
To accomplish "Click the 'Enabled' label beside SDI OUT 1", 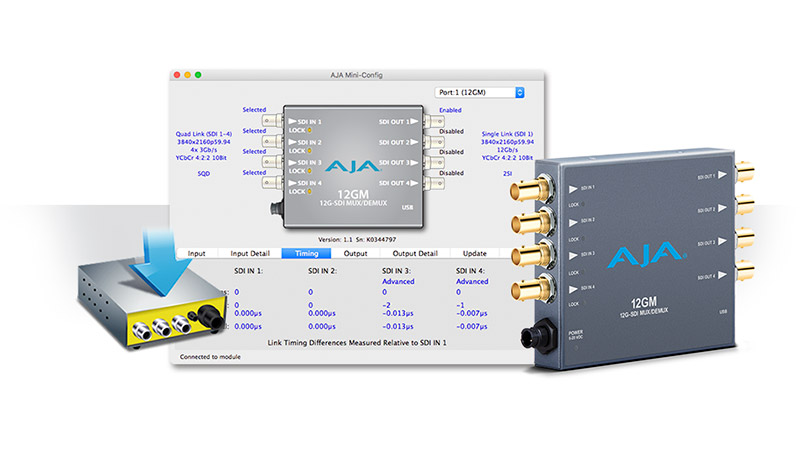I will (450, 110).
